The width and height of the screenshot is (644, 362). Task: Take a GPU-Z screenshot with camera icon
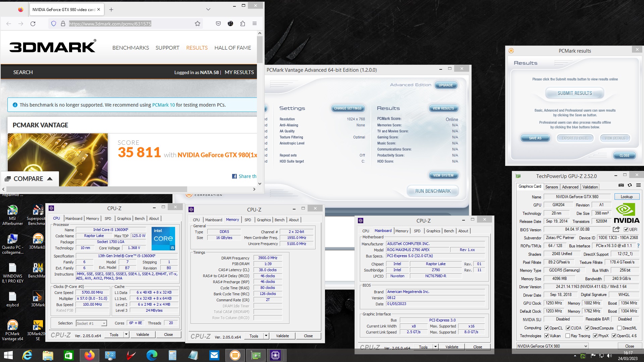click(621, 185)
